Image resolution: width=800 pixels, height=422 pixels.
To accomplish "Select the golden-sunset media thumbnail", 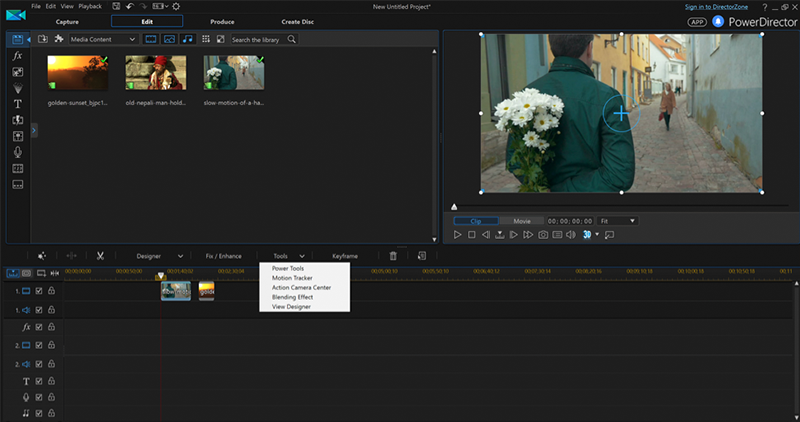I will coord(77,73).
